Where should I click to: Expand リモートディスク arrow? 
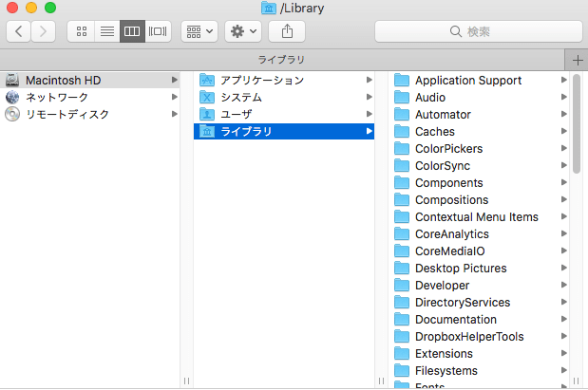tap(175, 114)
